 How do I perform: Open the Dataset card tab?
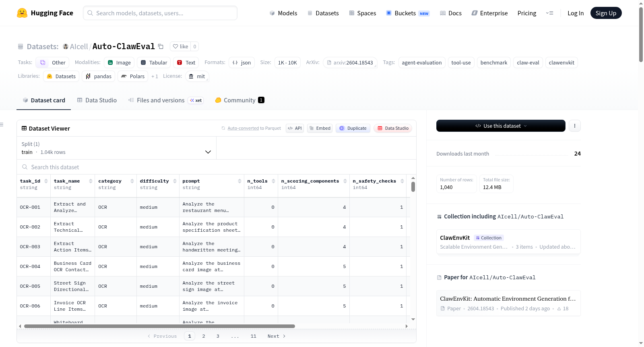pyautogui.click(x=43, y=100)
